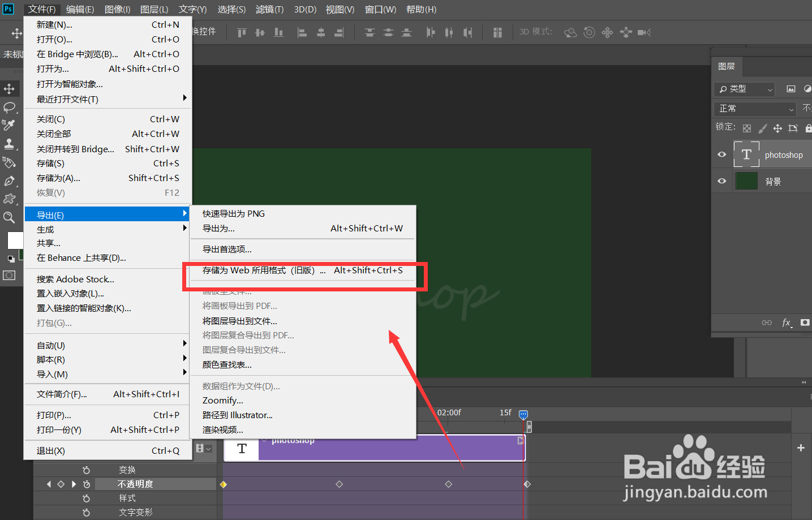Select the Eyedropper tool
Screen dimensions: 812x520
[10, 125]
